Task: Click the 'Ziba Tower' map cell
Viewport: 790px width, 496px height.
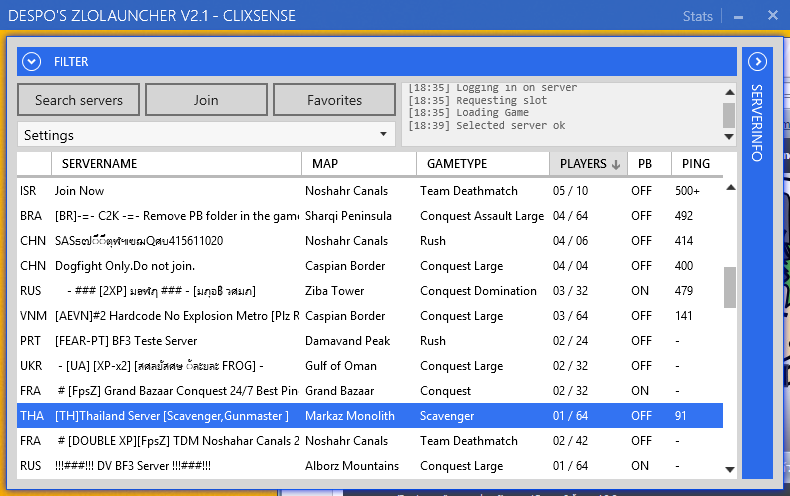Action: coord(334,291)
